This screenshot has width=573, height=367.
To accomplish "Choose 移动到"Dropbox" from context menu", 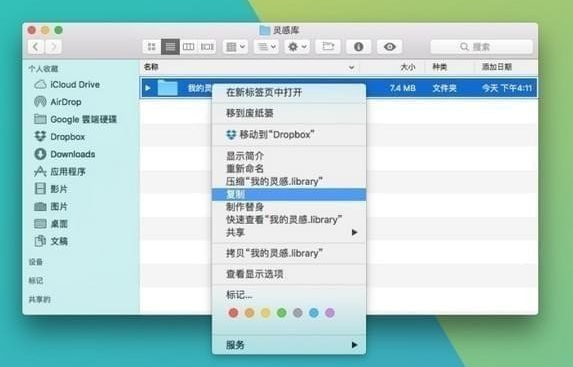I will tap(289, 135).
